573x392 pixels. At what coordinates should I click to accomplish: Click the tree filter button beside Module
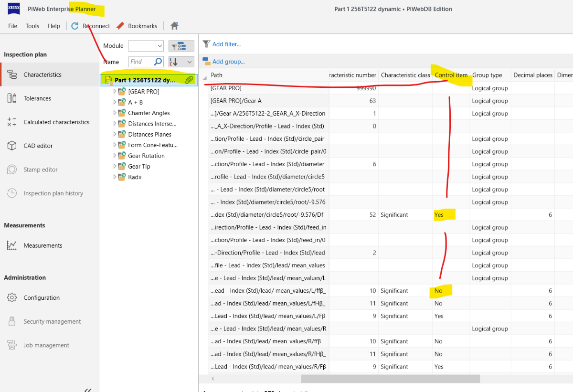click(x=181, y=46)
